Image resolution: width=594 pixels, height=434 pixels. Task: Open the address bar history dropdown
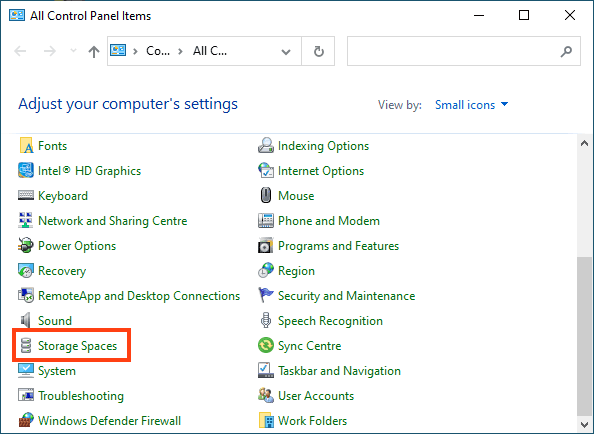point(286,52)
